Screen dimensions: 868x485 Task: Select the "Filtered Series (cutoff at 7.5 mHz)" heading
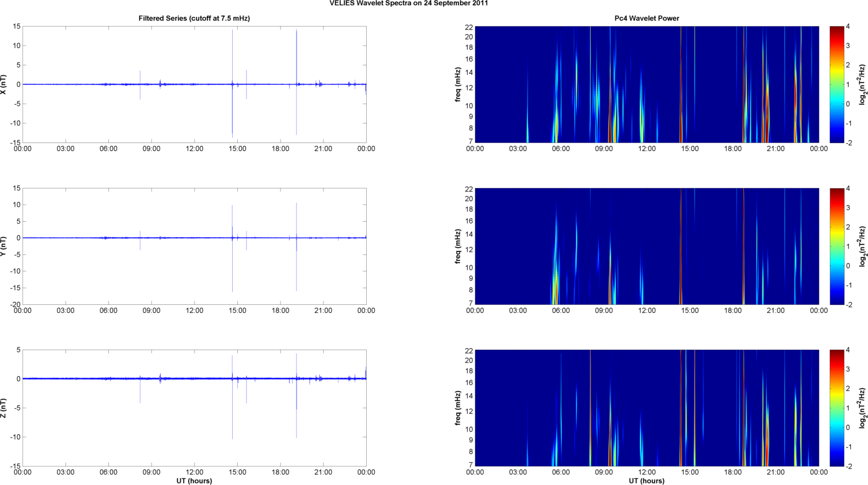coord(194,18)
